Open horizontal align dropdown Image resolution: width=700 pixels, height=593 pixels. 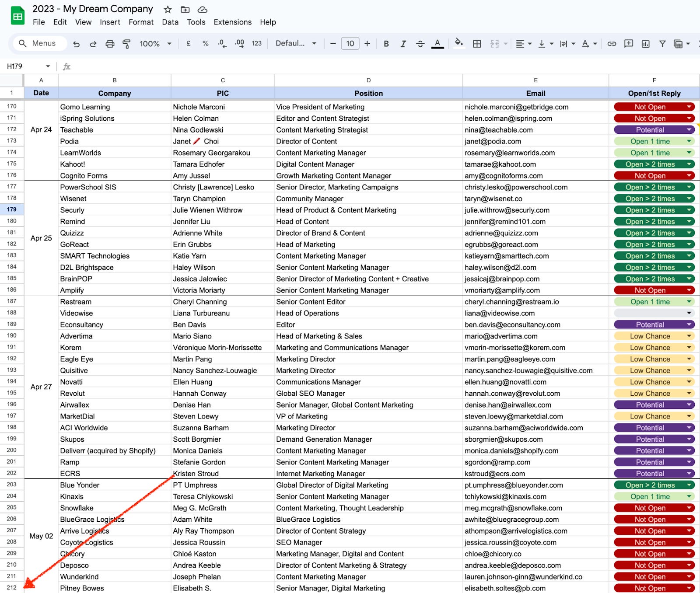(523, 44)
